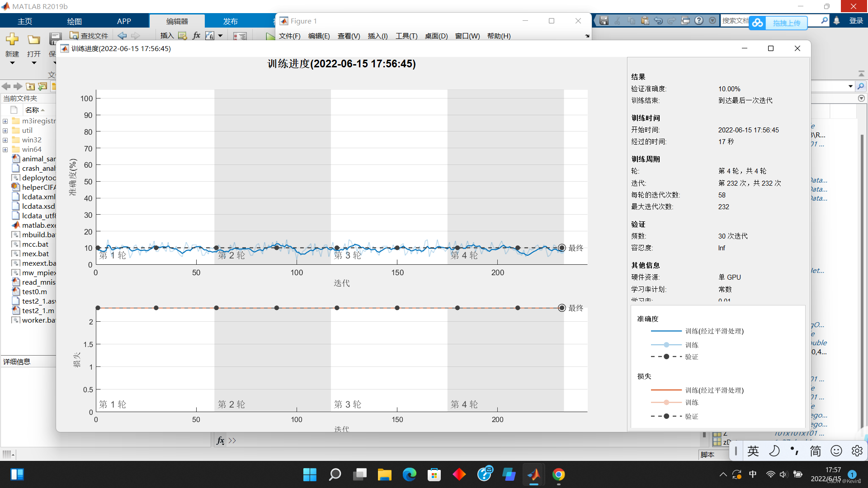Open Google Chrome from the taskbar
The width and height of the screenshot is (868, 488).
[x=559, y=474]
